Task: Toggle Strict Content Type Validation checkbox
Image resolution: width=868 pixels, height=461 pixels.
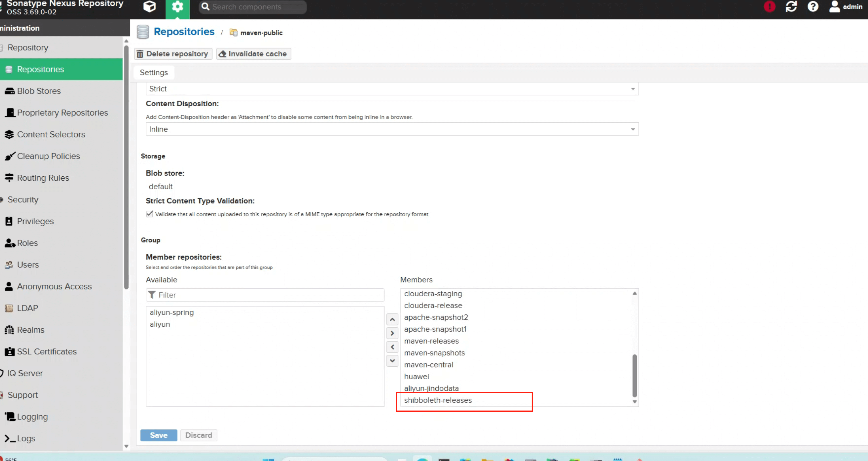Action: pyautogui.click(x=150, y=214)
